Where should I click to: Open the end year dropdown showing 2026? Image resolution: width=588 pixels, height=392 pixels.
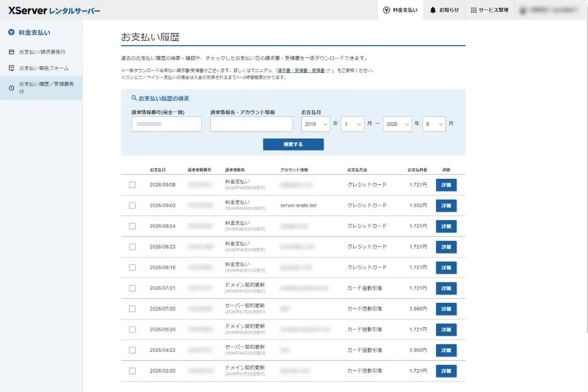(x=397, y=124)
